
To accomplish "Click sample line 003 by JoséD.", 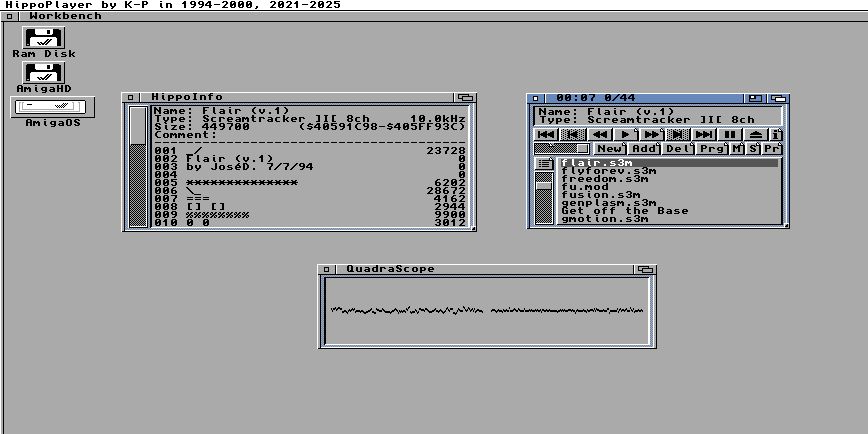I will 309,167.
